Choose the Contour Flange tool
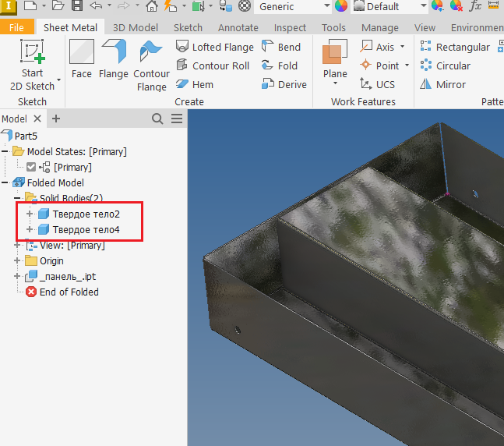This screenshot has width=504, height=446. 151,65
